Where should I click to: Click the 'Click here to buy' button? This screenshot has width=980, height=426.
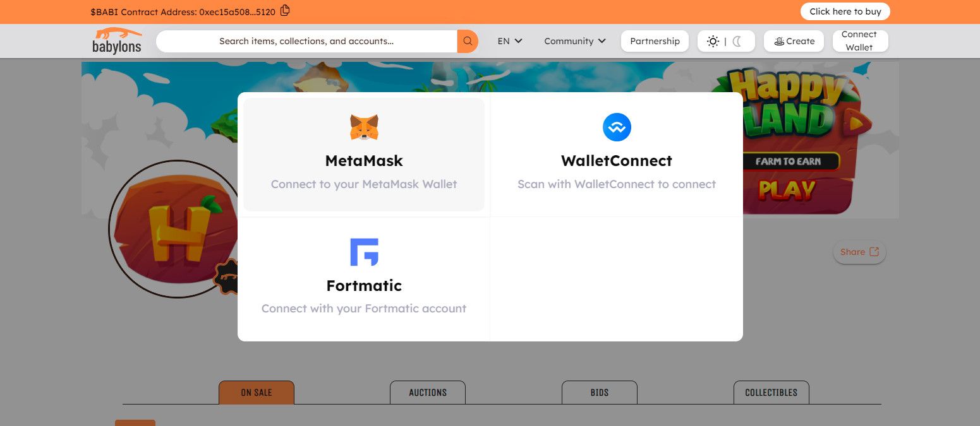[845, 11]
